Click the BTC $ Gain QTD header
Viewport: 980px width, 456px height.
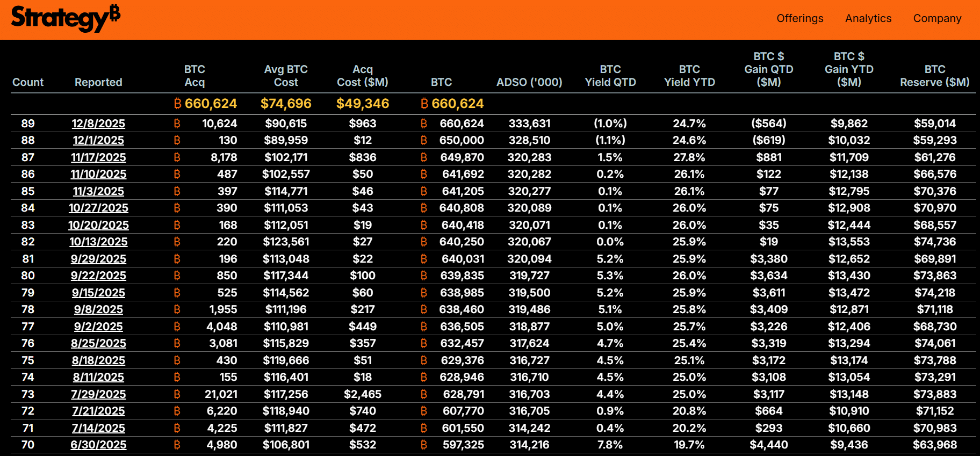[769, 69]
